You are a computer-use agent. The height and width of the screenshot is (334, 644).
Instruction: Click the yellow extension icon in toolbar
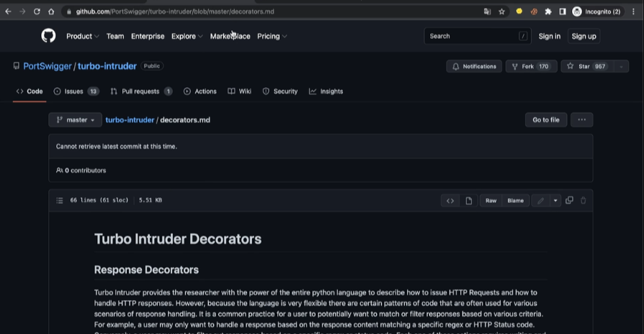coord(519,12)
